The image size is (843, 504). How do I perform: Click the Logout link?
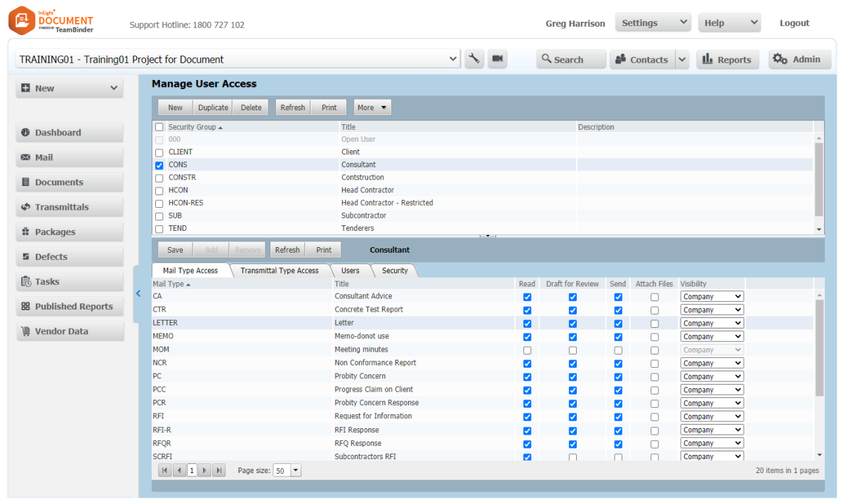pyautogui.click(x=794, y=23)
